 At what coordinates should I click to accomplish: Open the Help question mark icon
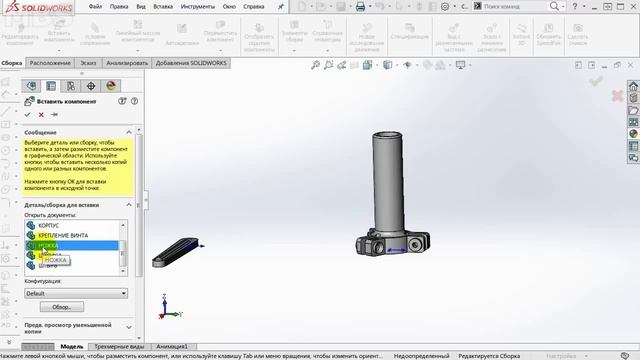coord(575,7)
